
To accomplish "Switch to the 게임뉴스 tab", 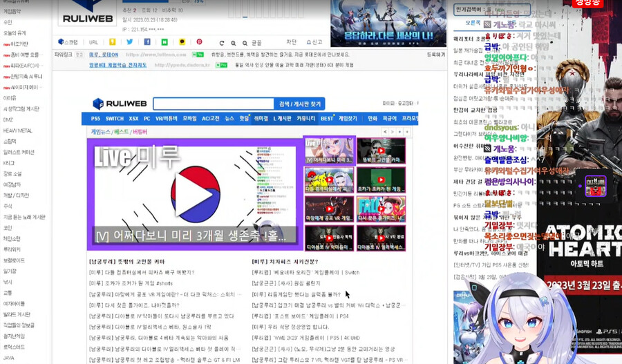I will pyautogui.click(x=101, y=132).
